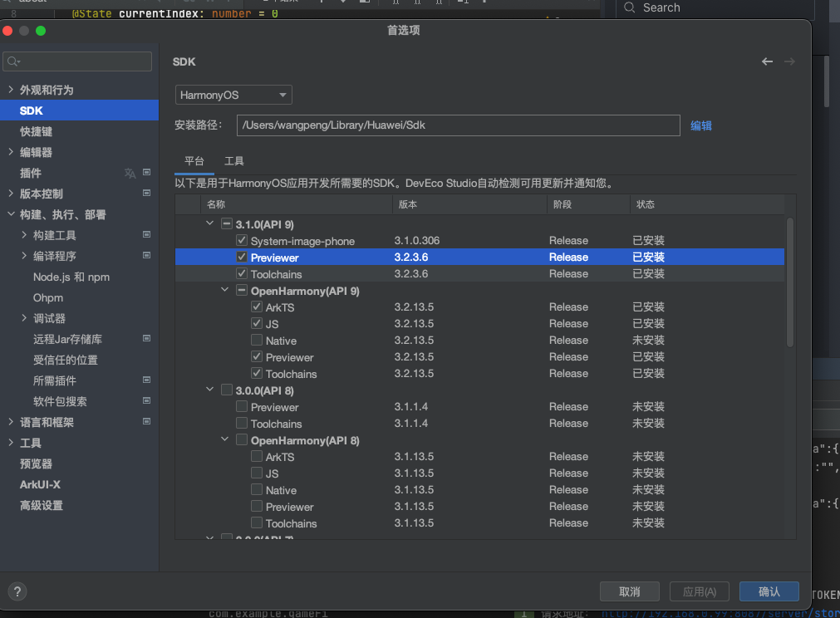This screenshot has height=618, width=840.
Task: Uncheck the Toolchains 3.2.3.6 checkbox
Action: click(x=242, y=273)
